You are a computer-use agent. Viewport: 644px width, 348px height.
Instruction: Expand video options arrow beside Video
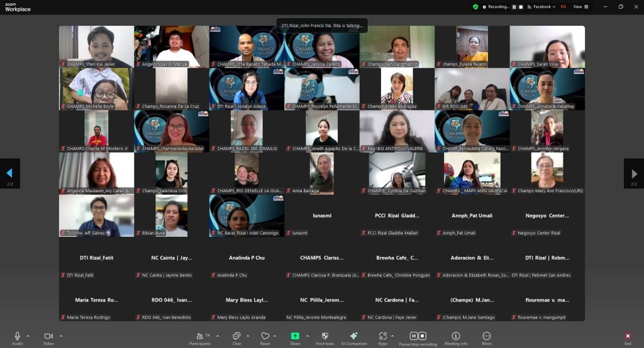click(x=61, y=335)
